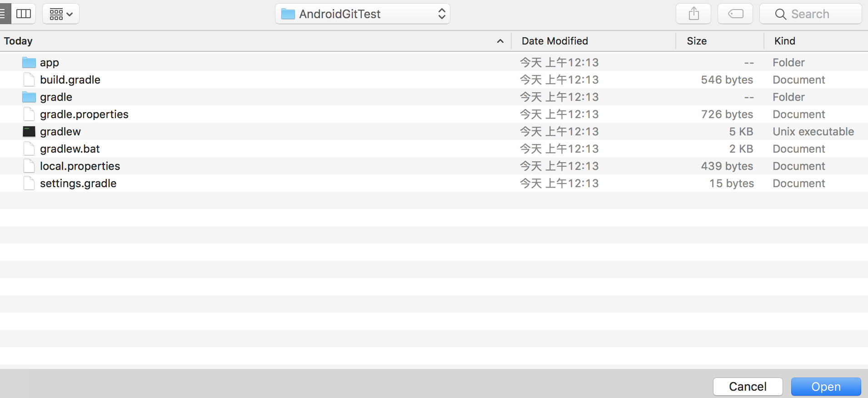Select the gradlew executable icon
This screenshot has width=868, height=398.
(29, 132)
